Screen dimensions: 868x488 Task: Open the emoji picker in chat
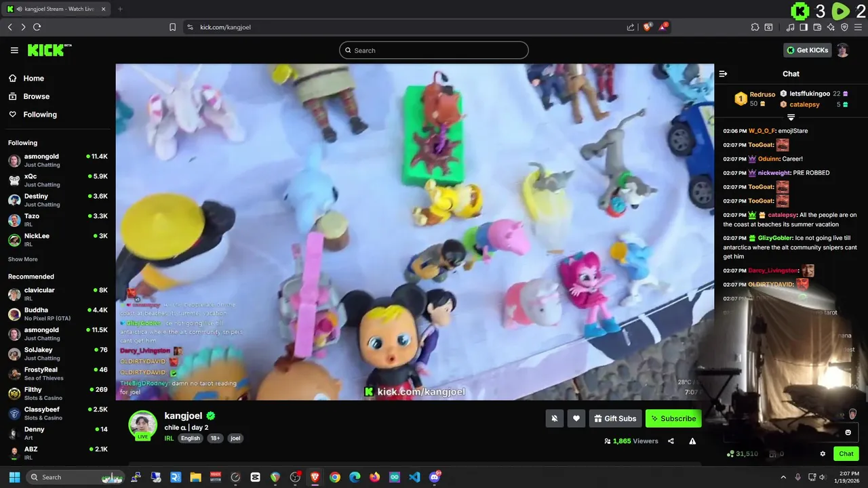pyautogui.click(x=848, y=432)
